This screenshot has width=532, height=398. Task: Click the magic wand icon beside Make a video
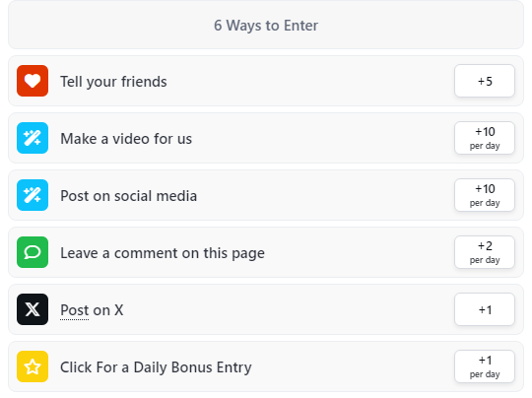33,138
